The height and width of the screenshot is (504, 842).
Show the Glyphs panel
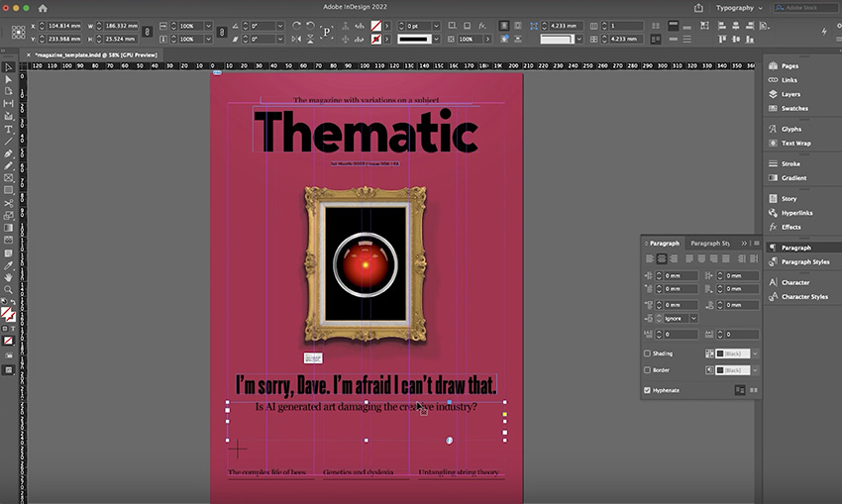pyautogui.click(x=790, y=129)
